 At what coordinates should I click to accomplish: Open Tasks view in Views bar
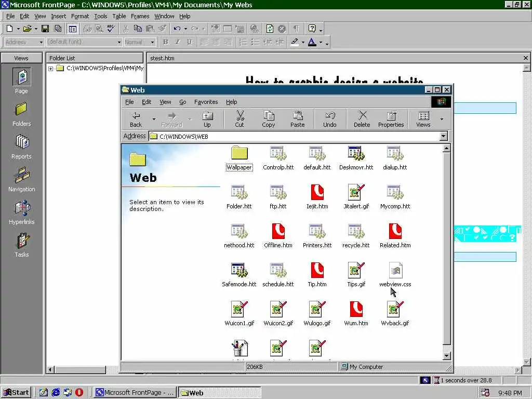[21, 245]
